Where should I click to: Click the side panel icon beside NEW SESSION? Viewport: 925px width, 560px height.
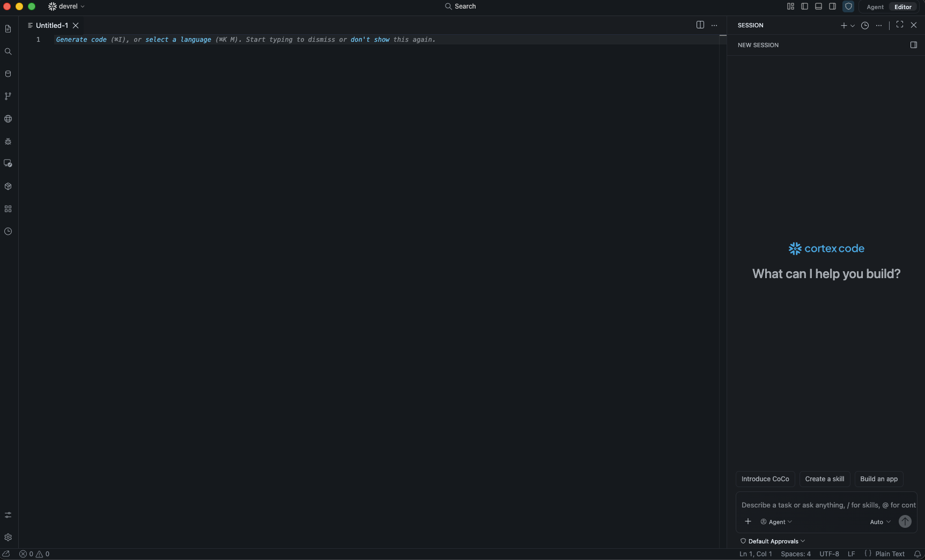[x=914, y=45]
